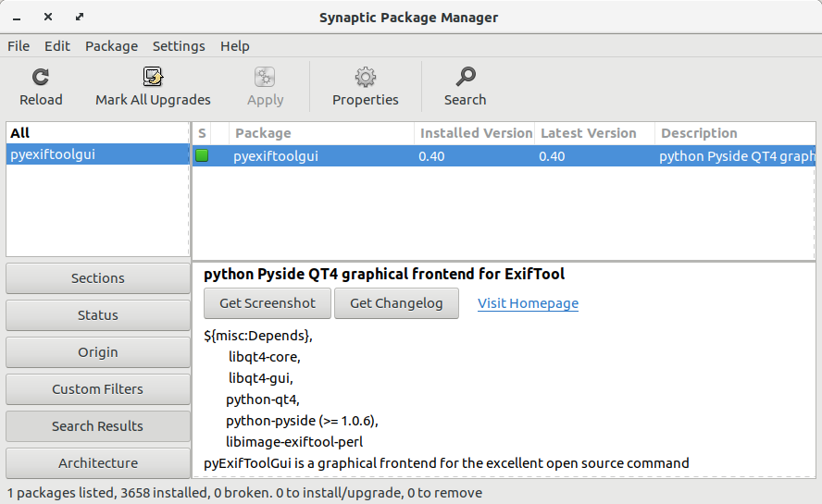The height and width of the screenshot is (504, 822).
Task: Click the green installed status box
Action: 202,155
